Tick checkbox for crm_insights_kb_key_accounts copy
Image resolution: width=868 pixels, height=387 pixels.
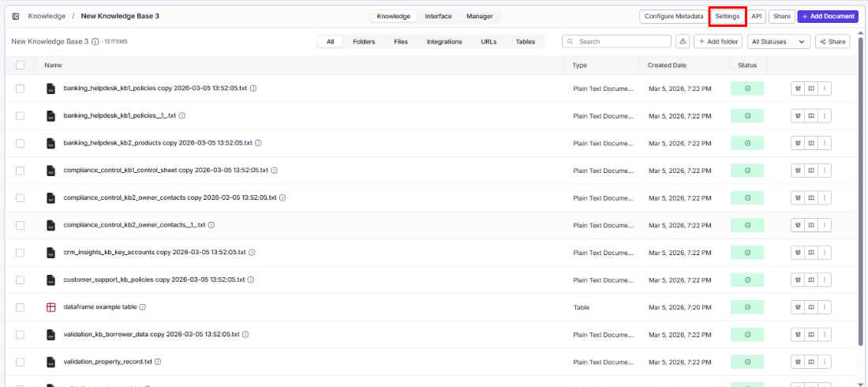point(21,252)
